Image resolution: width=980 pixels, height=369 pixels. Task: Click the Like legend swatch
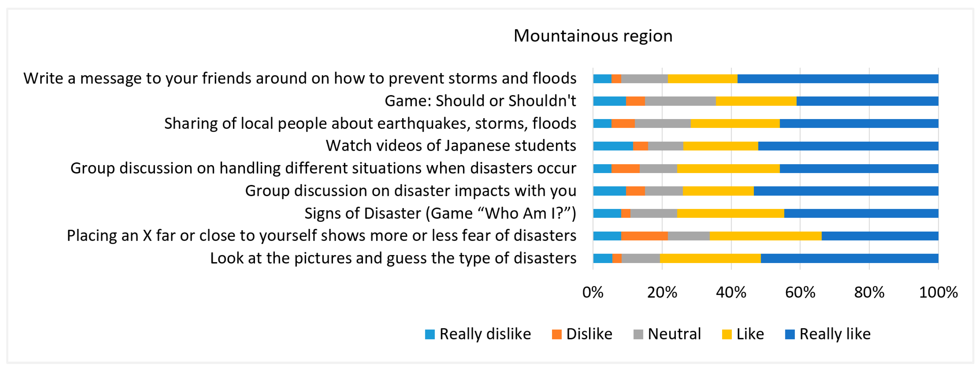pyautogui.click(x=727, y=334)
